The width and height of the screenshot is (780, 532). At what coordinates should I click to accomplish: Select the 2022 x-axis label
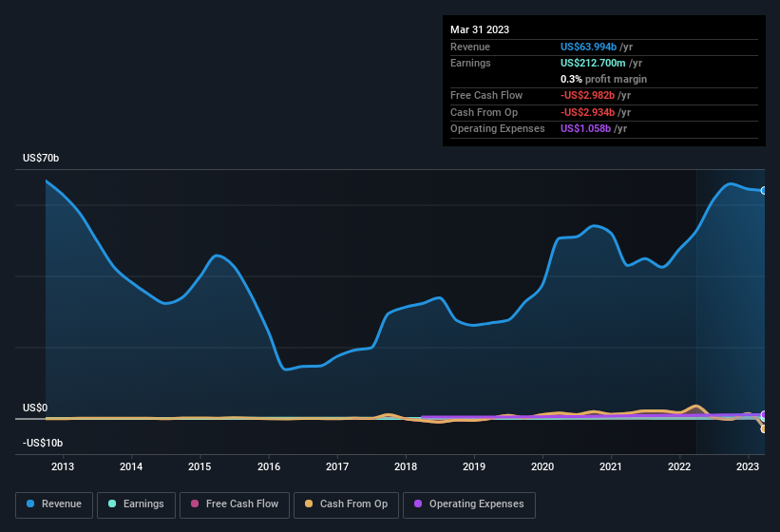tap(679, 466)
